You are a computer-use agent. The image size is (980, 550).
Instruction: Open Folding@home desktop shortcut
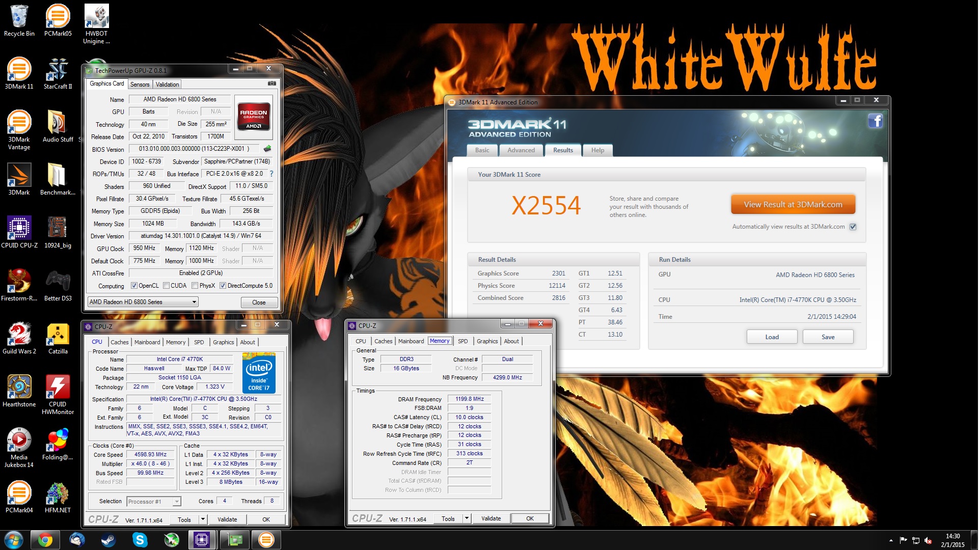pyautogui.click(x=58, y=444)
